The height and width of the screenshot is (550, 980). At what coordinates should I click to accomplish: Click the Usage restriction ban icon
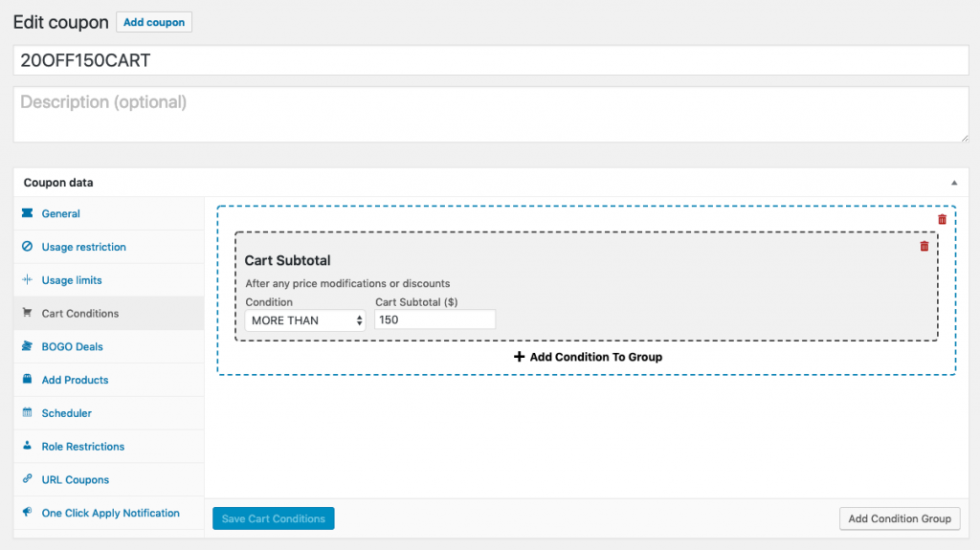pos(27,247)
